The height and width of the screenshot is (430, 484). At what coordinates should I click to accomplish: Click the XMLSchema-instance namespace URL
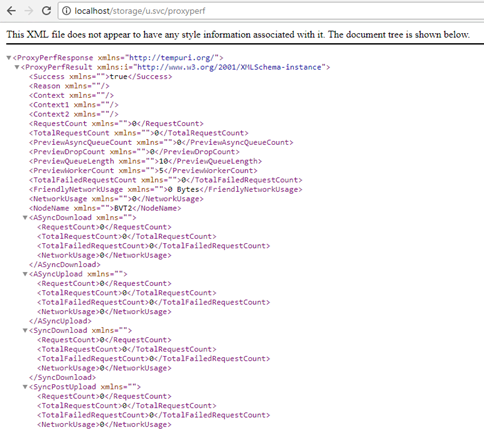pyautogui.click(x=229, y=67)
